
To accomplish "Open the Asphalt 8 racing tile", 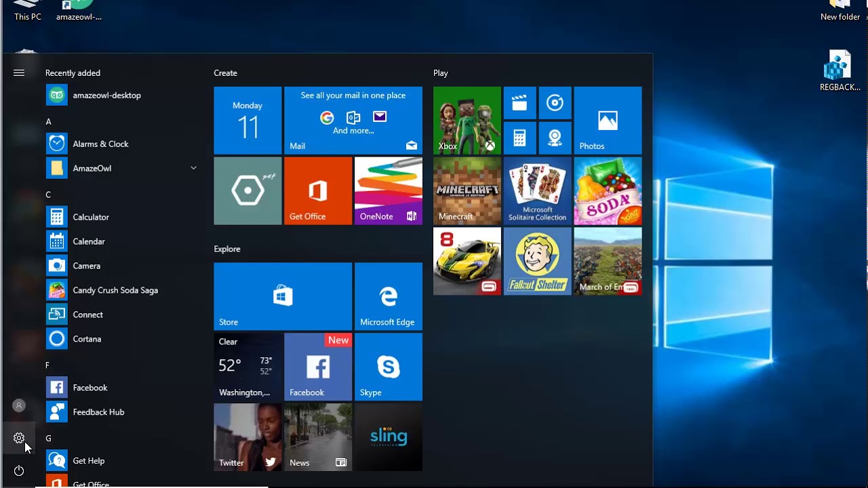I will (467, 262).
